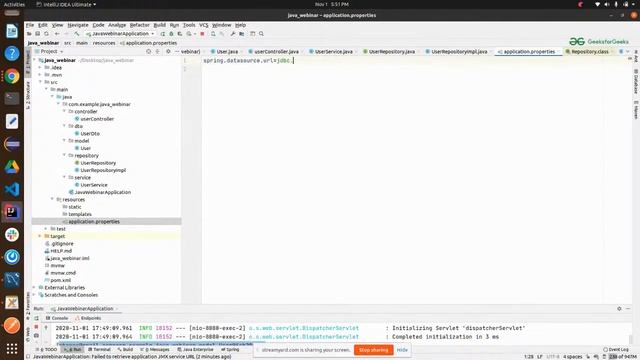Click the resources breadcrumb in navigation bar

click(104, 43)
